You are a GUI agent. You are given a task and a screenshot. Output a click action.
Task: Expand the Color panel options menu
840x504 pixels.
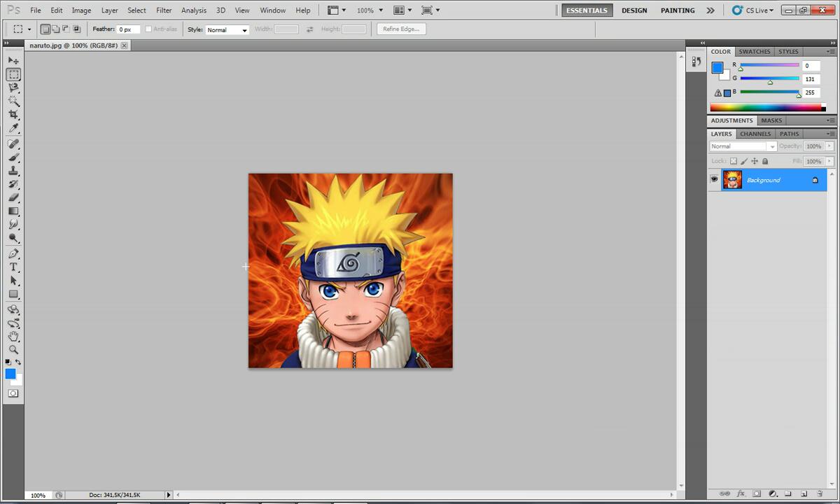click(x=831, y=52)
